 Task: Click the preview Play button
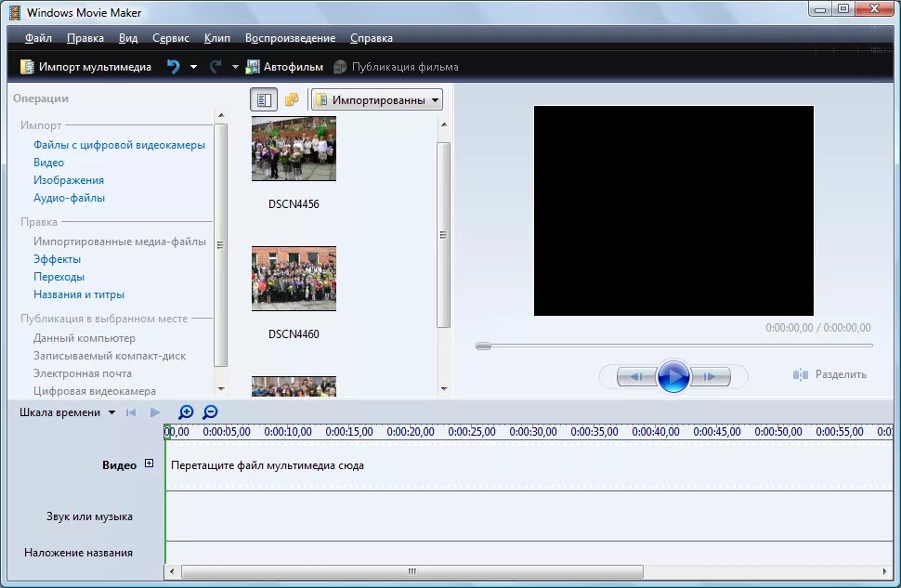673,376
